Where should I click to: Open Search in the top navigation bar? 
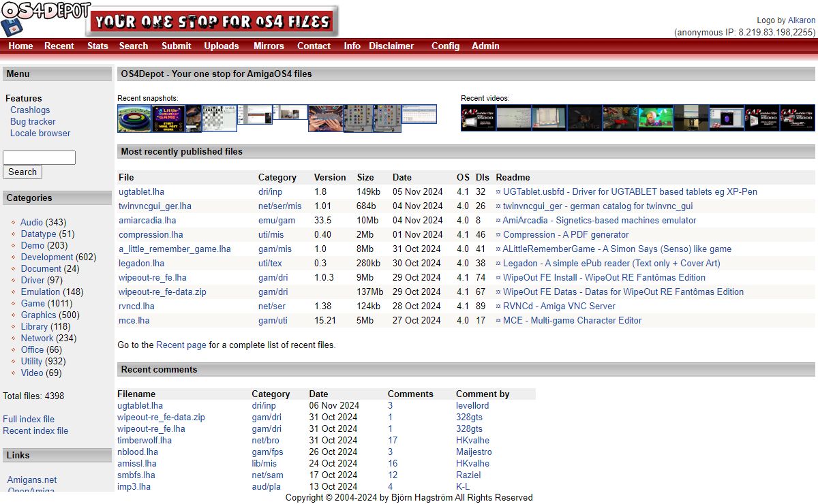(134, 46)
